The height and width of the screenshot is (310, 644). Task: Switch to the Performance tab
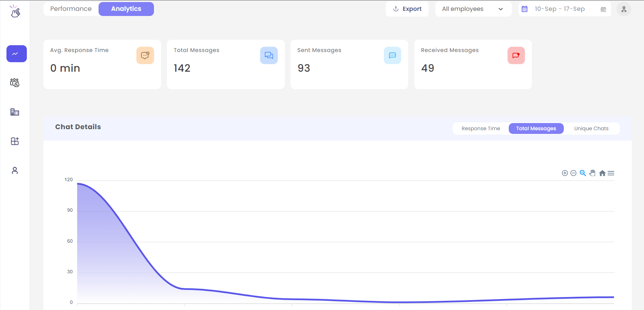click(x=71, y=9)
